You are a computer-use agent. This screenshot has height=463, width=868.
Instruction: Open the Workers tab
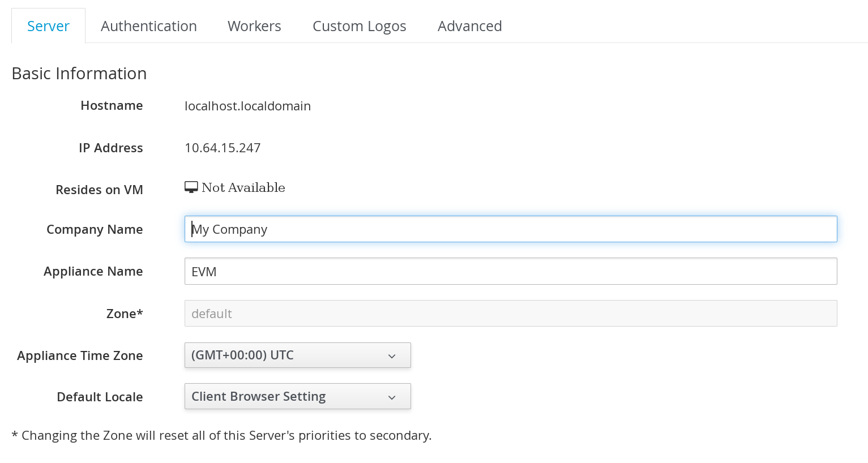coord(254,26)
